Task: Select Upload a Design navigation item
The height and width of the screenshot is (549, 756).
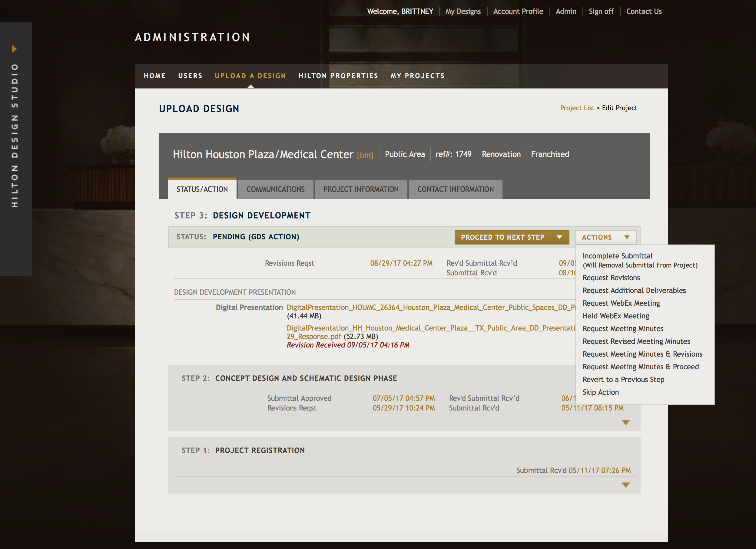Action: coord(250,76)
